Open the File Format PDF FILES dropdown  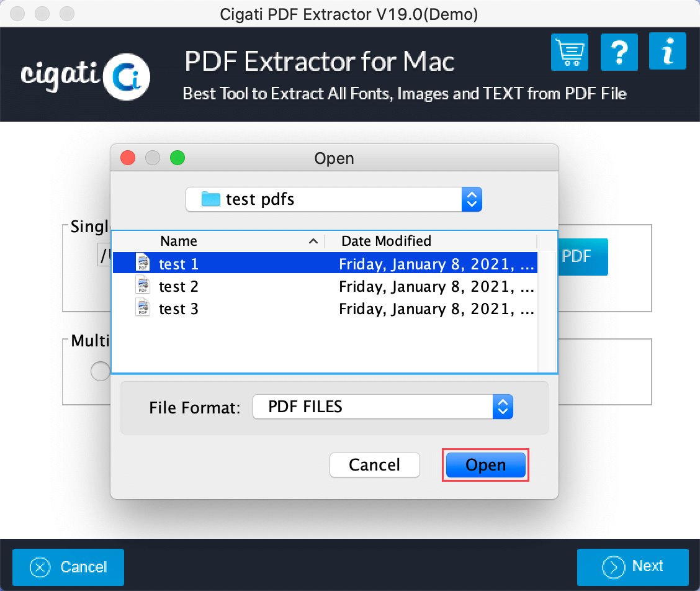[383, 407]
